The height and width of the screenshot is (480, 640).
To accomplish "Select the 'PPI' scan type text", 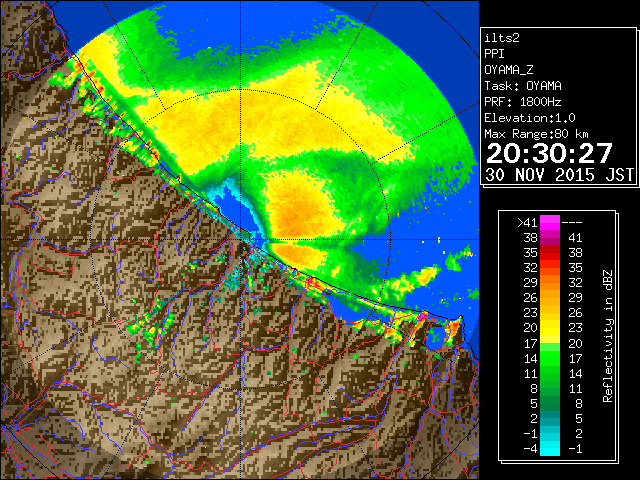I will tap(494, 54).
